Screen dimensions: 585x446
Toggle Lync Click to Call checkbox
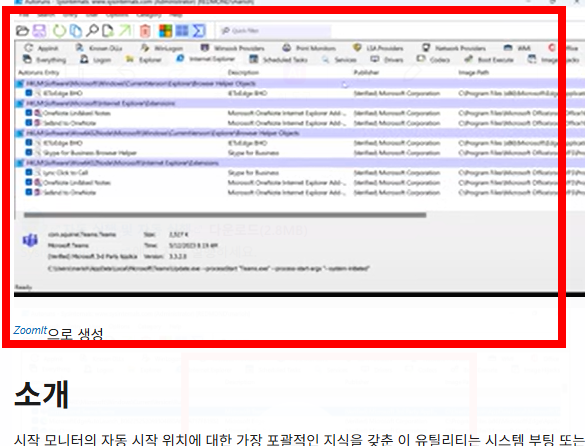click(29, 172)
